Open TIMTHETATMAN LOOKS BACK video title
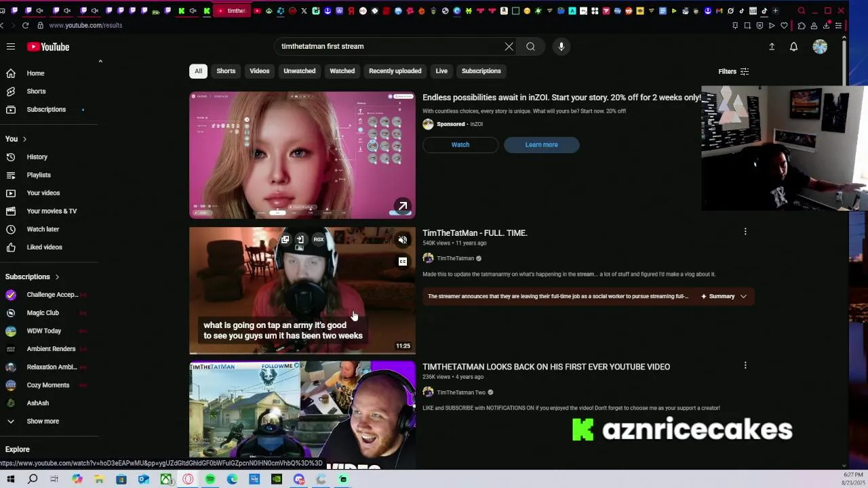Image resolution: width=868 pixels, height=488 pixels. coord(546,367)
